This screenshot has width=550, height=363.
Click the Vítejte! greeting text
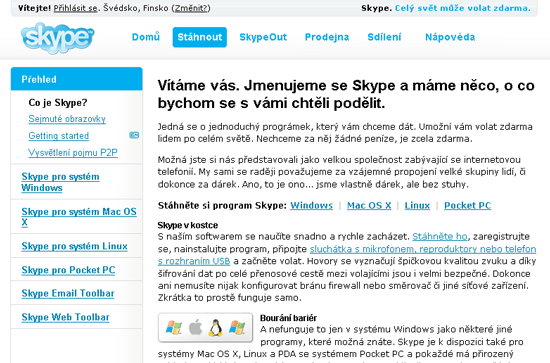tap(34, 8)
